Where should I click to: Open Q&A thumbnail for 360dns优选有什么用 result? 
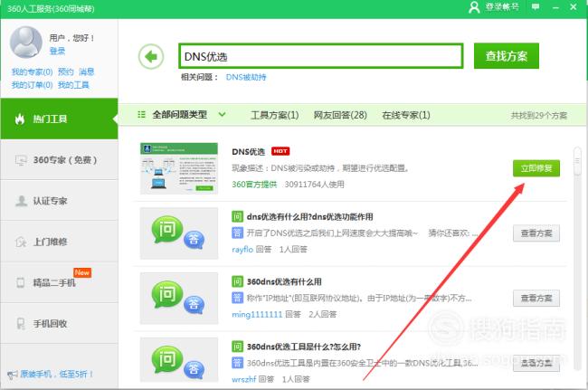click(179, 298)
